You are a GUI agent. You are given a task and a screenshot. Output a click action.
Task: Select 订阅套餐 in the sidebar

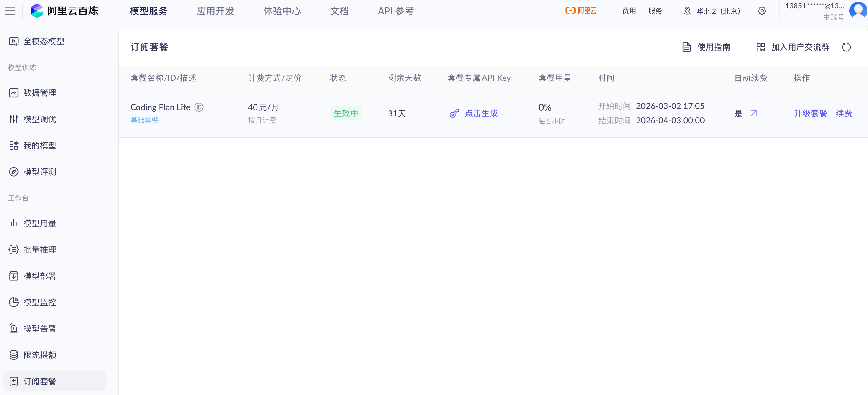coord(40,381)
